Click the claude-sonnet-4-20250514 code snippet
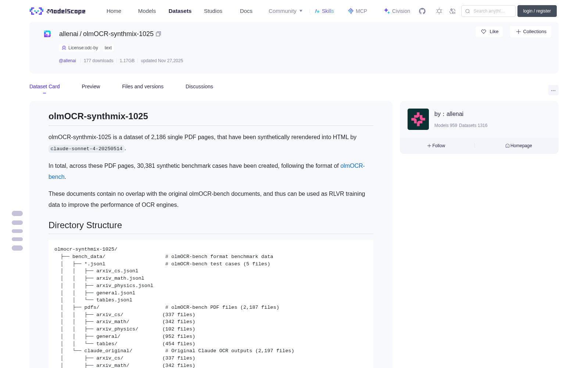588x368 pixels. point(86,149)
